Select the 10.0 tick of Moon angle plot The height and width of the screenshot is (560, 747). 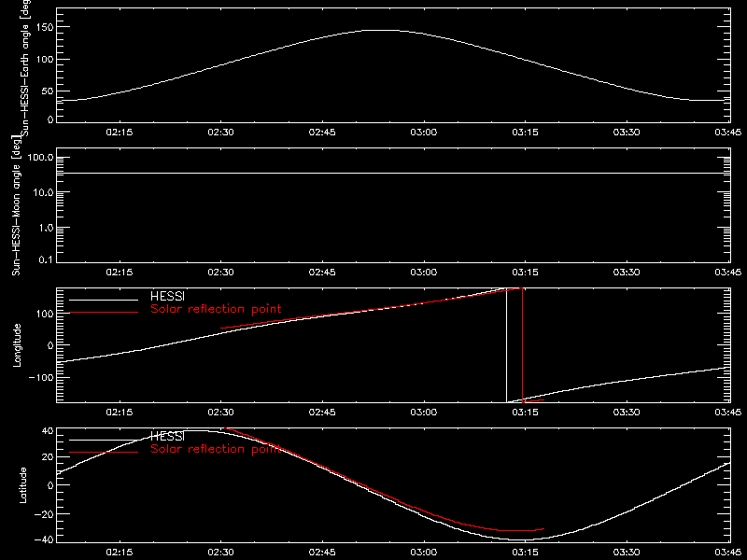44,192
